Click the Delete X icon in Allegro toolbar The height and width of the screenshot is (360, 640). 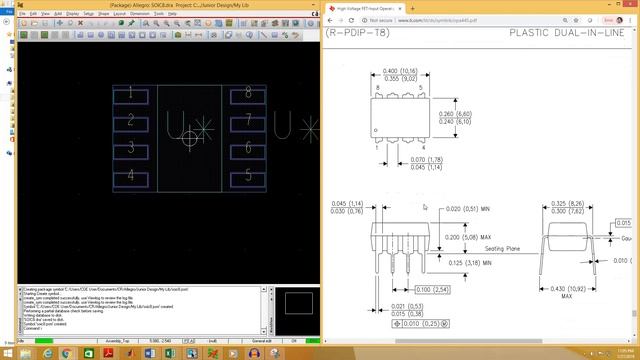[x=80, y=23]
